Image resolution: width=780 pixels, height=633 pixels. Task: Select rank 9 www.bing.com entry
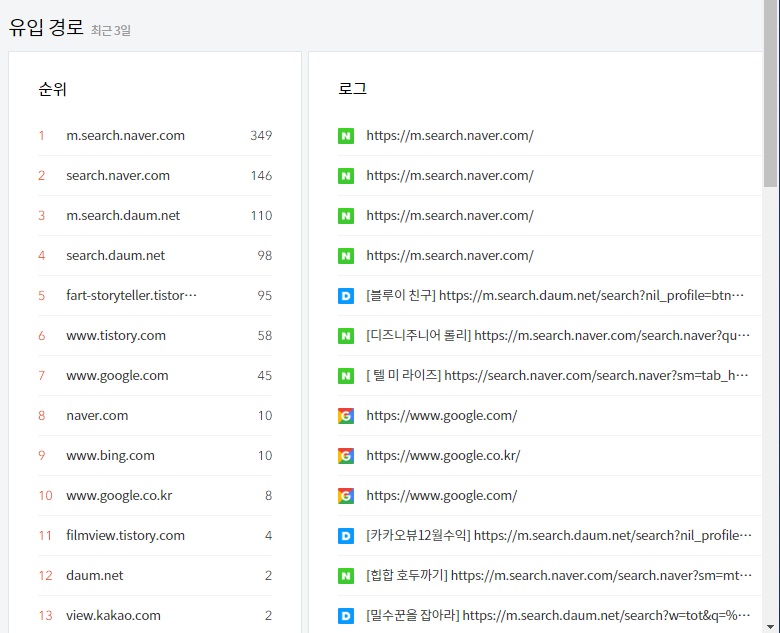click(x=155, y=455)
